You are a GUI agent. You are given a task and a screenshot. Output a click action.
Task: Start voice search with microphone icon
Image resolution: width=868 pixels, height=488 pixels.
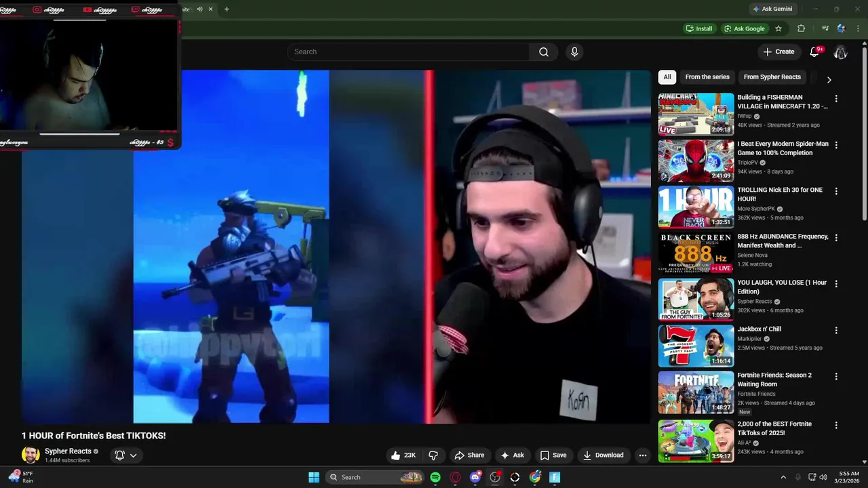(574, 52)
